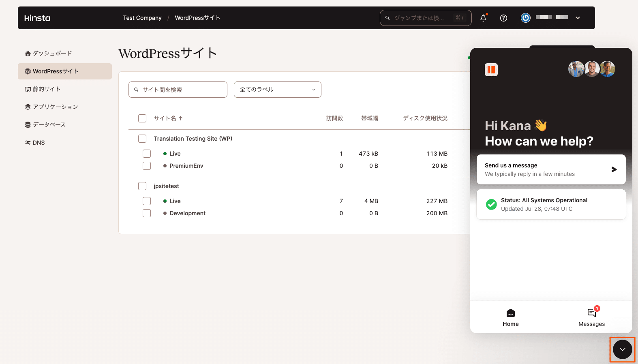Click the send arrow icon

click(614, 169)
